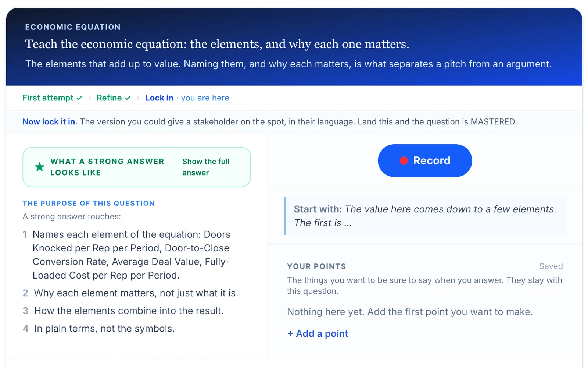Select the Lock in step
588x368 pixels.
tap(159, 98)
